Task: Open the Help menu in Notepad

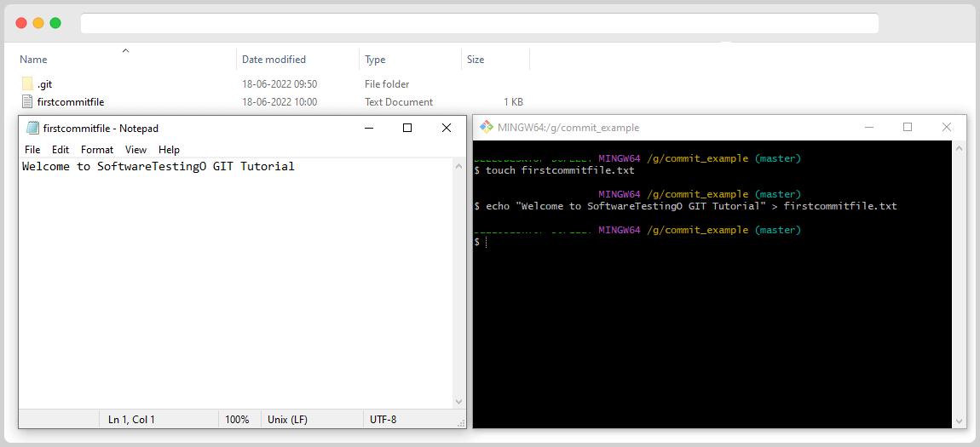Action: coord(169,150)
